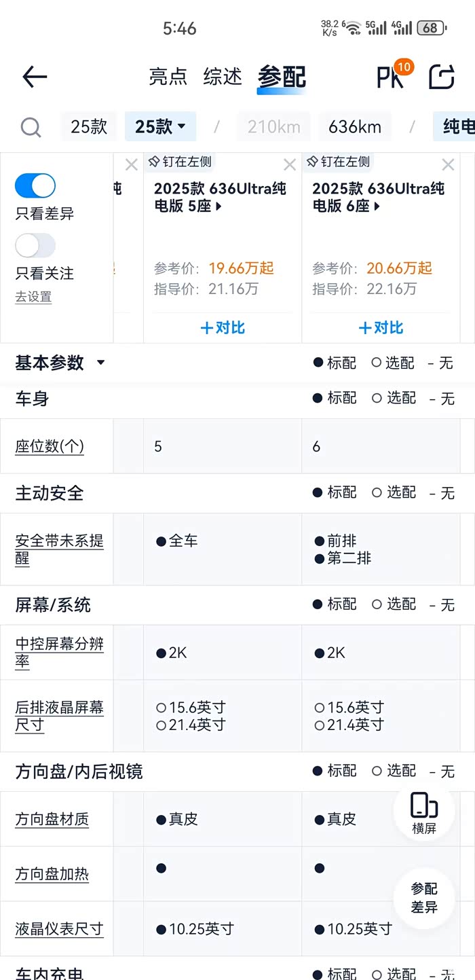Viewport: 475px width, 980px height.
Task: Tap the back arrow icon
Action: [x=34, y=77]
